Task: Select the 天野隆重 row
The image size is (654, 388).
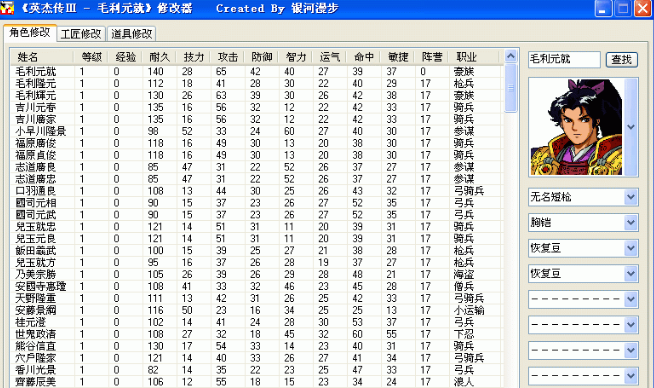Action: (x=256, y=298)
